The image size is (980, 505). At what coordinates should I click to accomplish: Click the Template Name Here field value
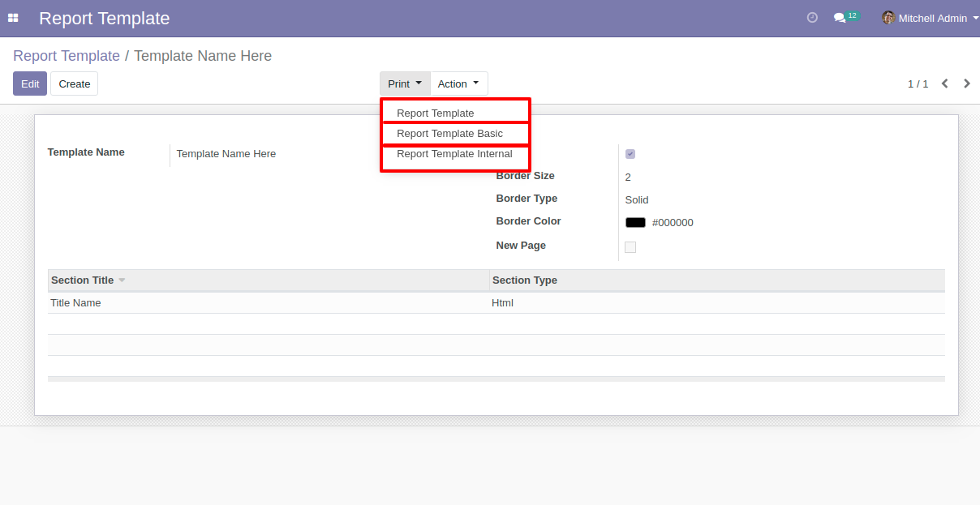[x=226, y=154]
